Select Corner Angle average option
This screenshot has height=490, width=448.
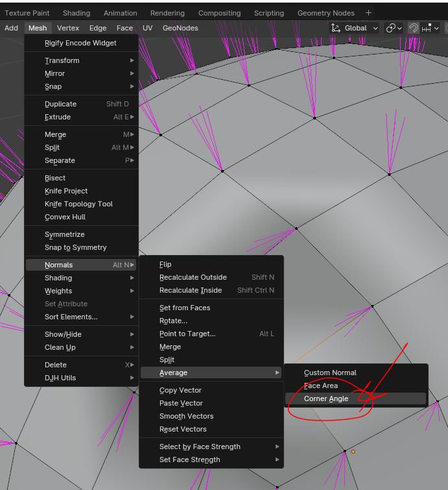tap(326, 398)
